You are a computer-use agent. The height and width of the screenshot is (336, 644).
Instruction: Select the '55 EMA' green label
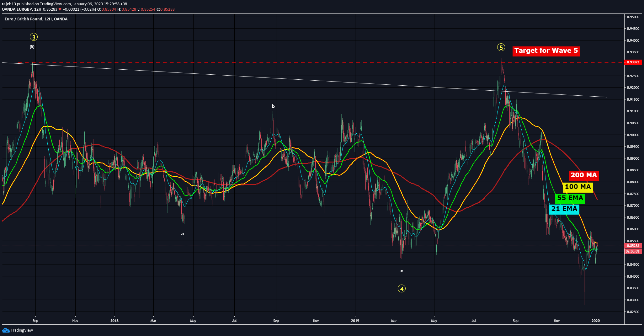click(570, 198)
